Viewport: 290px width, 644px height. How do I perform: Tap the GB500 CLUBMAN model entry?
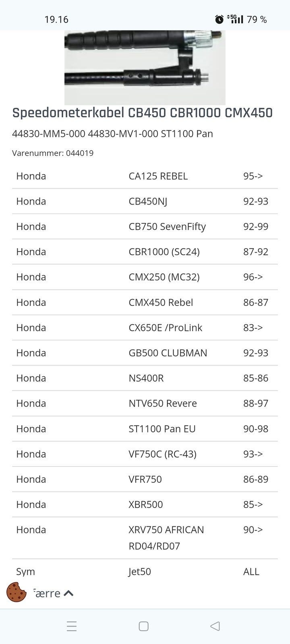(x=168, y=353)
